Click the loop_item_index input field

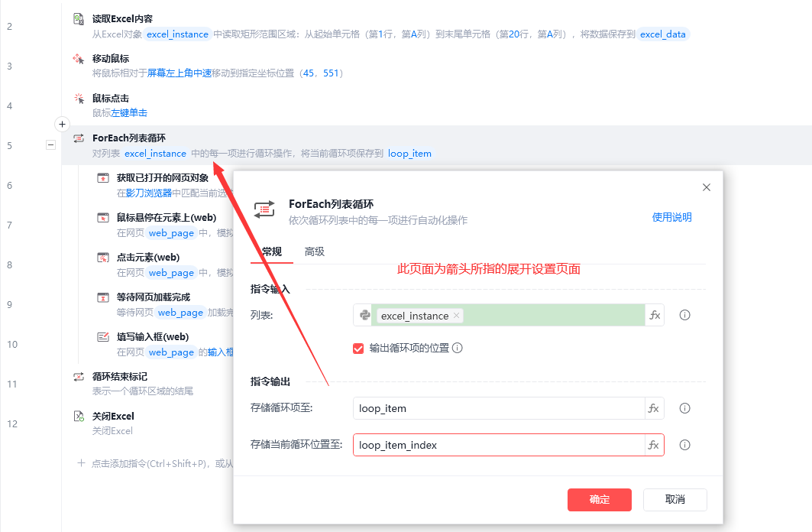(499, 445)
